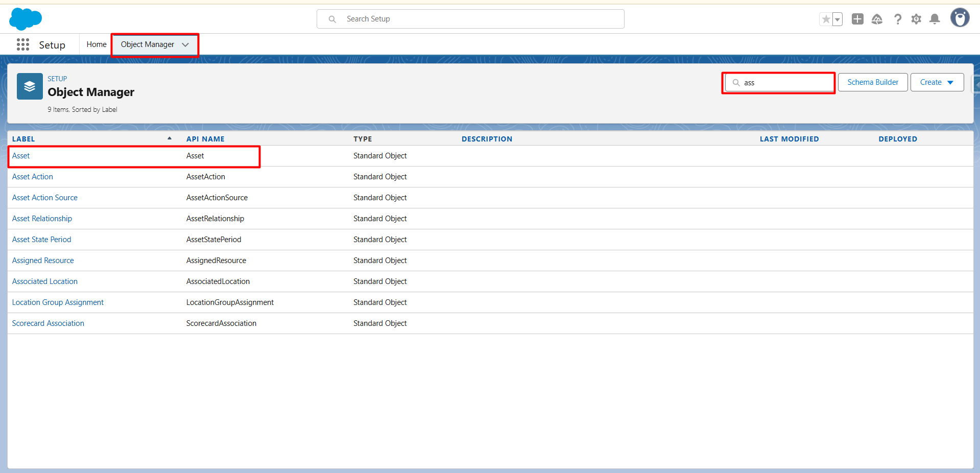Image resolution: width=980 pixels, height=473 pixels.
Task: Click the AssetActionSource API name cell
Action: click(x=217, y=198)
